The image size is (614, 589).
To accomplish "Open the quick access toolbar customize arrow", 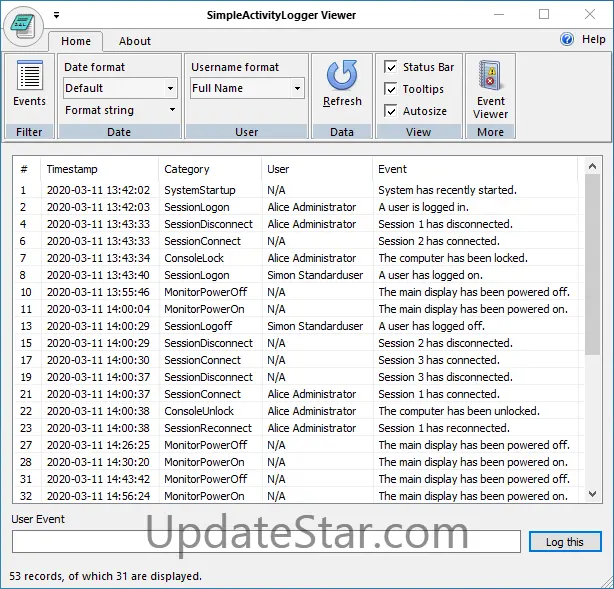I will click(57, 15).
